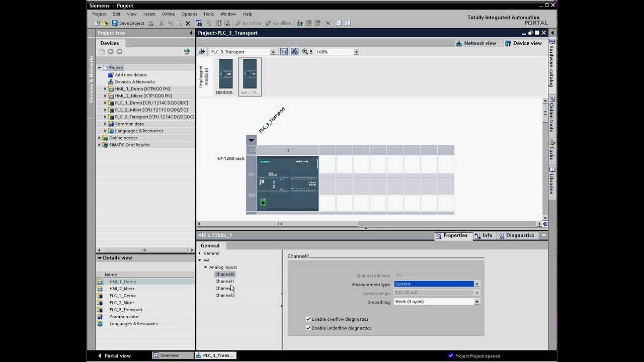Click the Go to network view icon left of device dropdown
This screenshot has width=644, height=362.
[202, 52]
